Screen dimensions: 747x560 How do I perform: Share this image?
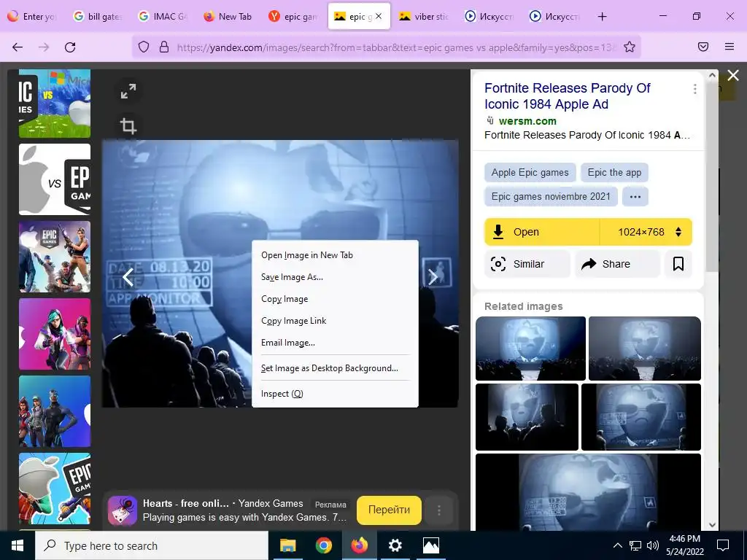point(617,264)
